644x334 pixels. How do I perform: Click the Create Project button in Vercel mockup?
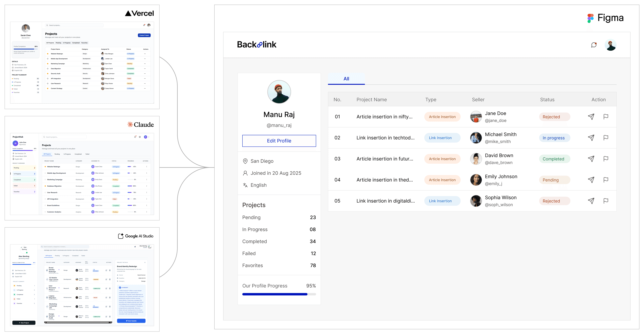[144, 35]
